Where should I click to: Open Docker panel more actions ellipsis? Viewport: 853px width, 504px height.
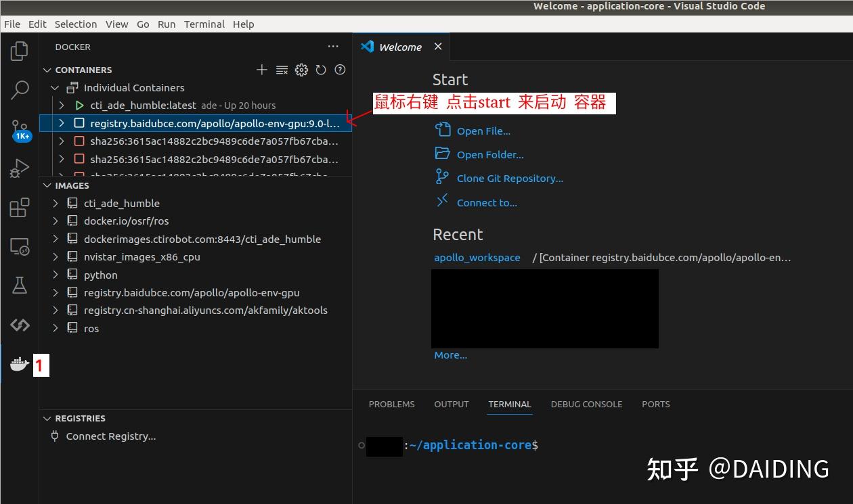point(332,47)
